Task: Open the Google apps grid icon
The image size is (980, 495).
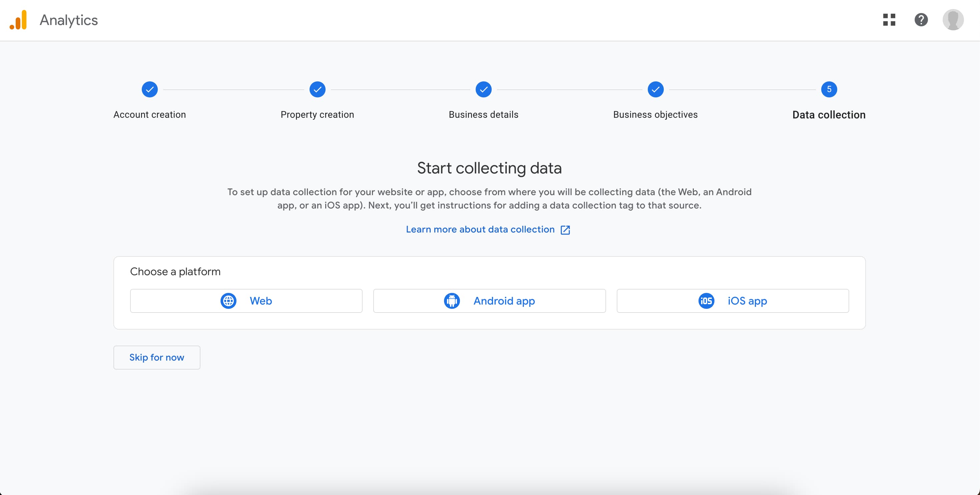Action: click(x=889, y=20)
